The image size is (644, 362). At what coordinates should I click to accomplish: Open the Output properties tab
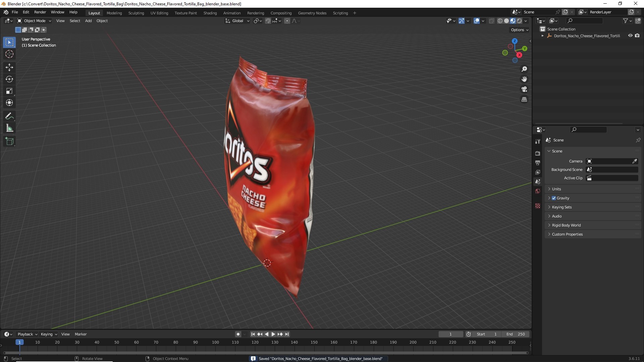pyautogui.click(x=538, y=163)
